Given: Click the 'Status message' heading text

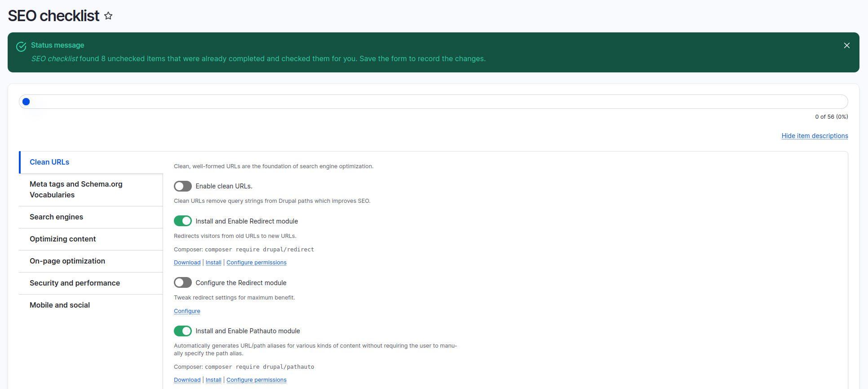Looking at the screenshot, I should pyautogui.click(x=58, y=45).
